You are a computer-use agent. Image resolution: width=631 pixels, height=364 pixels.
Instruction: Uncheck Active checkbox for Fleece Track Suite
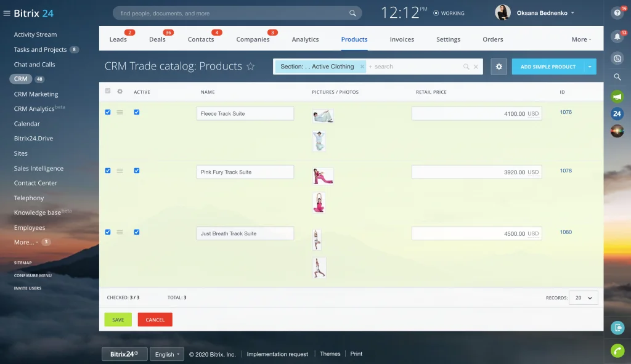pyautogui.click(x=137, y=112)
